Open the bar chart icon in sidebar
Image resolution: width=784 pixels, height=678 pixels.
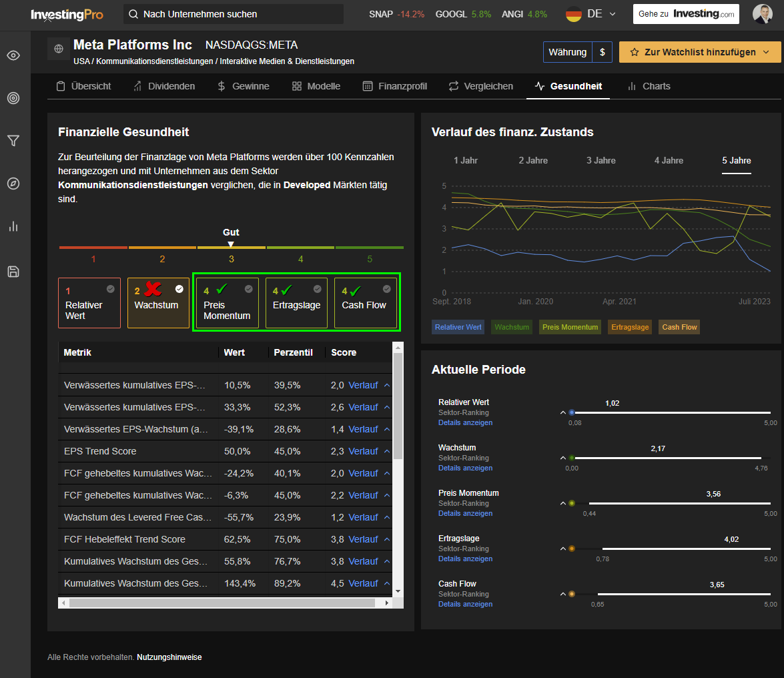pos(13,226)
